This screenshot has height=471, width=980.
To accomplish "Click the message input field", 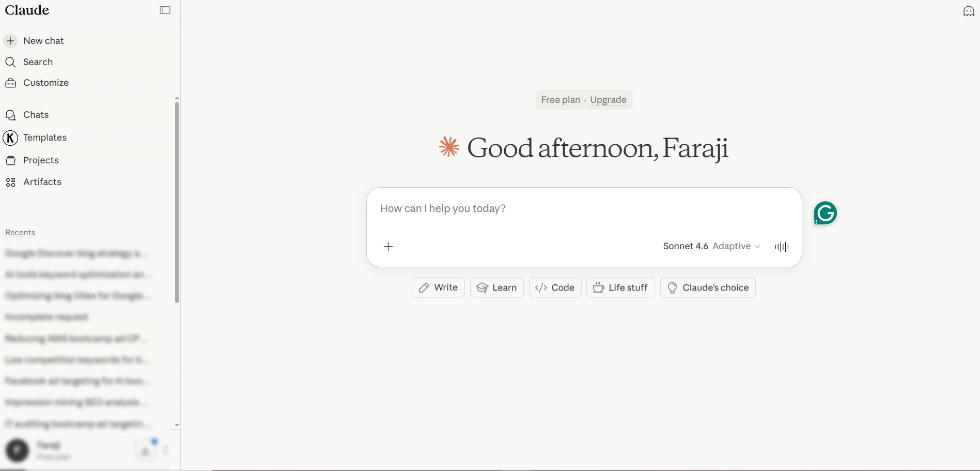I will [x=584, y=209].
